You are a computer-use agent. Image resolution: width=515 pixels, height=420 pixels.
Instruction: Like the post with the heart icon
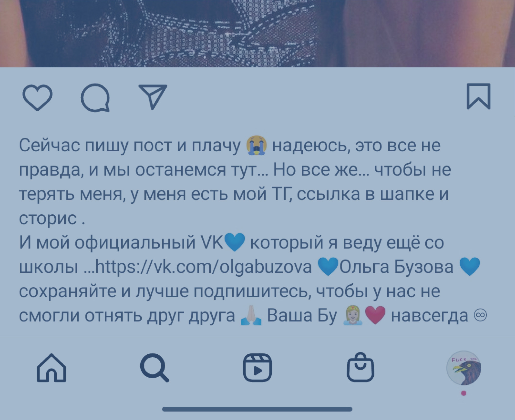click(38, 98)
